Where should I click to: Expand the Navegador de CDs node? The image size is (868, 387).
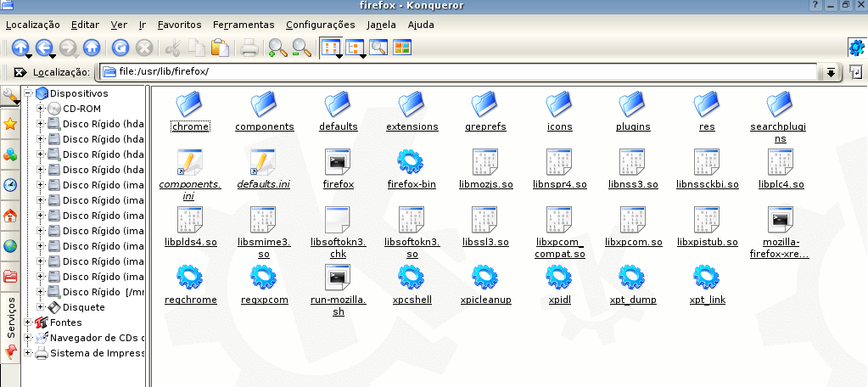point(28,338)
